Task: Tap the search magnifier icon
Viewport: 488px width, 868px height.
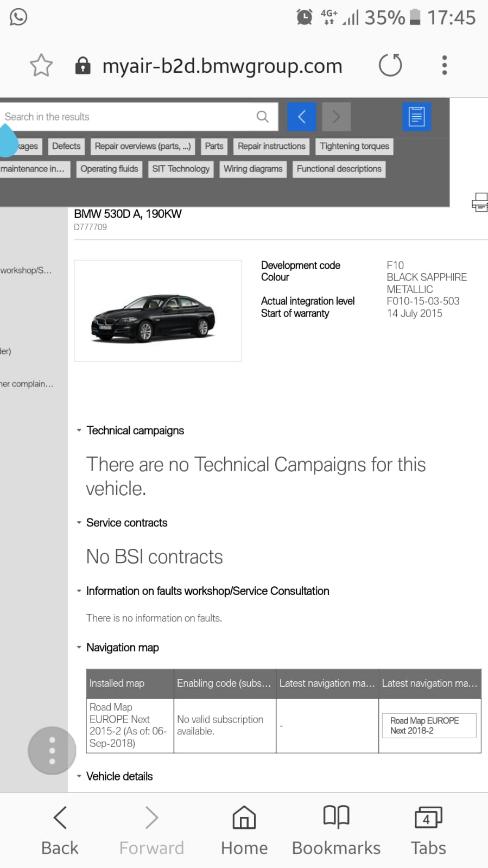Action: pyautogui.click(x=263, y=117)
